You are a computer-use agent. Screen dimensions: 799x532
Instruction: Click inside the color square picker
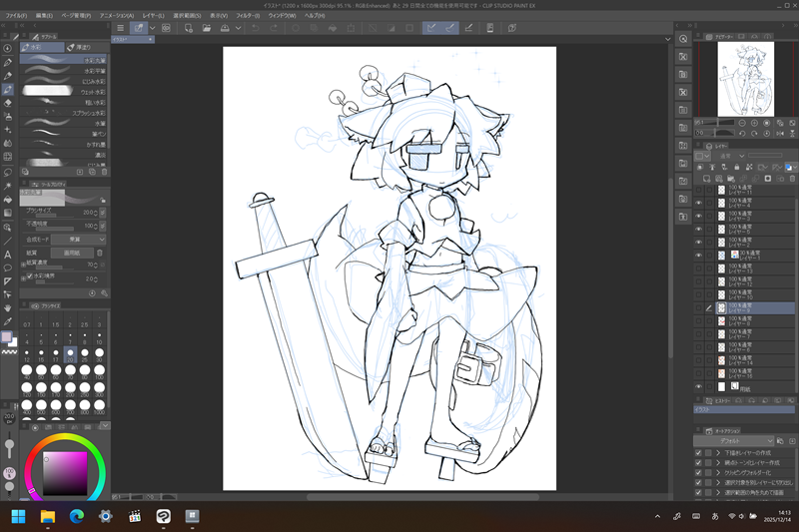(x=65, y=473)
